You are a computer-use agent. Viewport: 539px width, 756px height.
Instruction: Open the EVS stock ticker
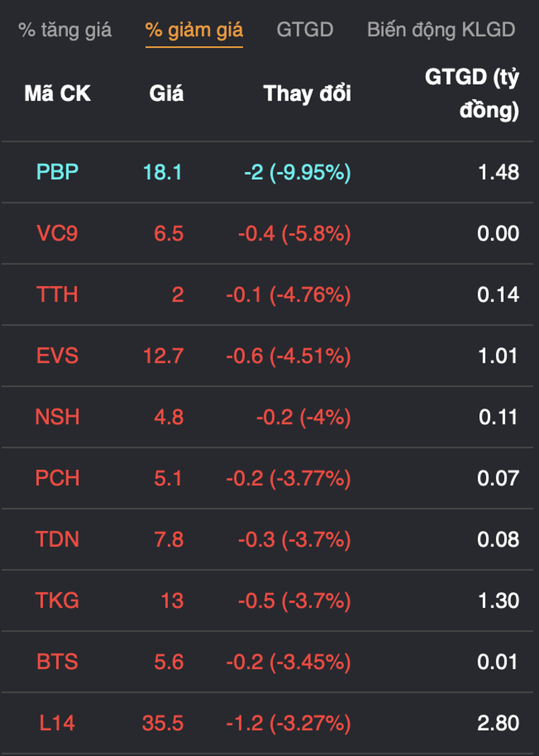(58, 356)
